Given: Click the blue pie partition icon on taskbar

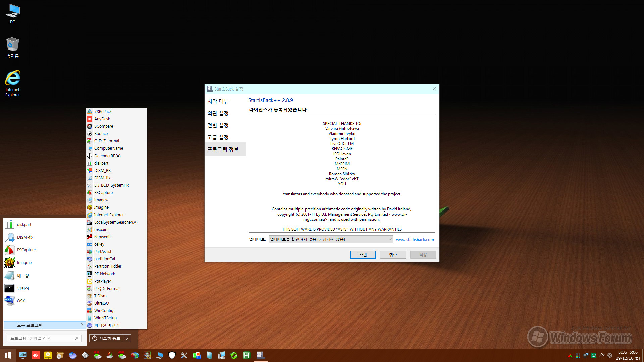Looking at the screenshot, I should click(73, 355).
